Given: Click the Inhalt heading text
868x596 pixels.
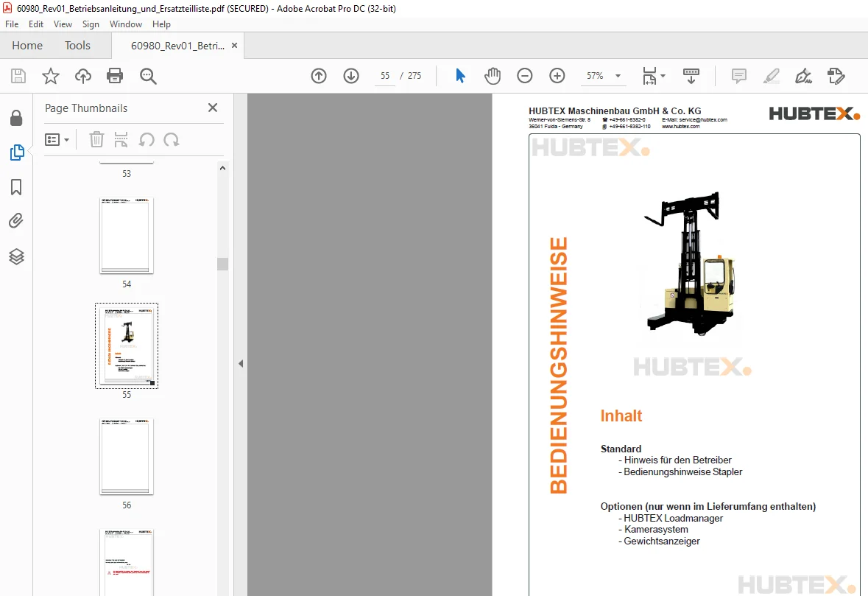Looking at the screenshot, I should pos(621,416).
